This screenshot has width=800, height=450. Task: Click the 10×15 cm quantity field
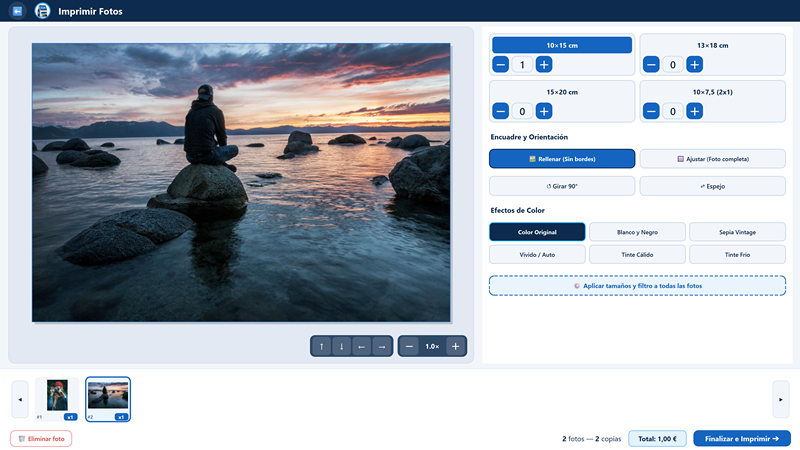point(522,65)
